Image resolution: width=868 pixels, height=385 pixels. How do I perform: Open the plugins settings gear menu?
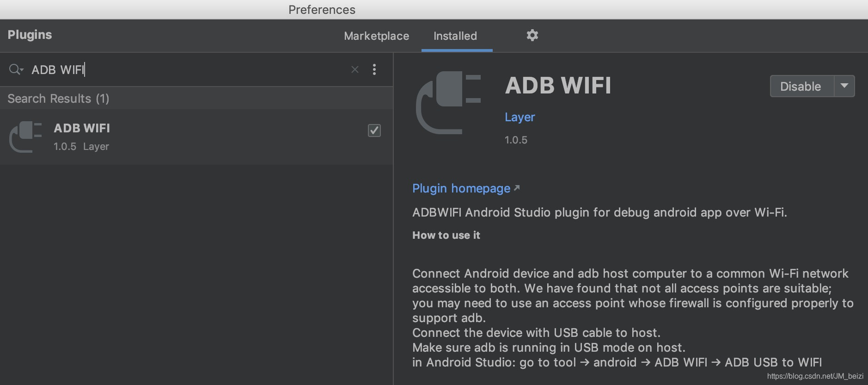pos(532,35)
